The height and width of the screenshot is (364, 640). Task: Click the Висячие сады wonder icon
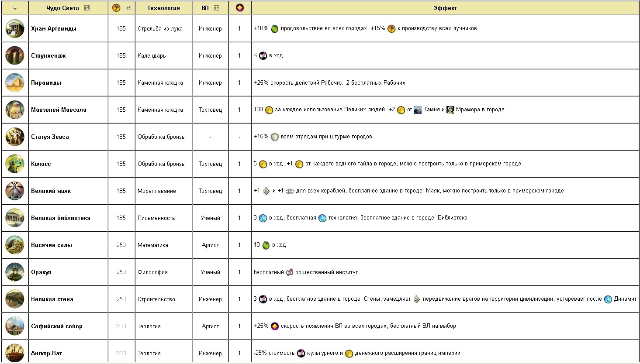tap(15, 245)
